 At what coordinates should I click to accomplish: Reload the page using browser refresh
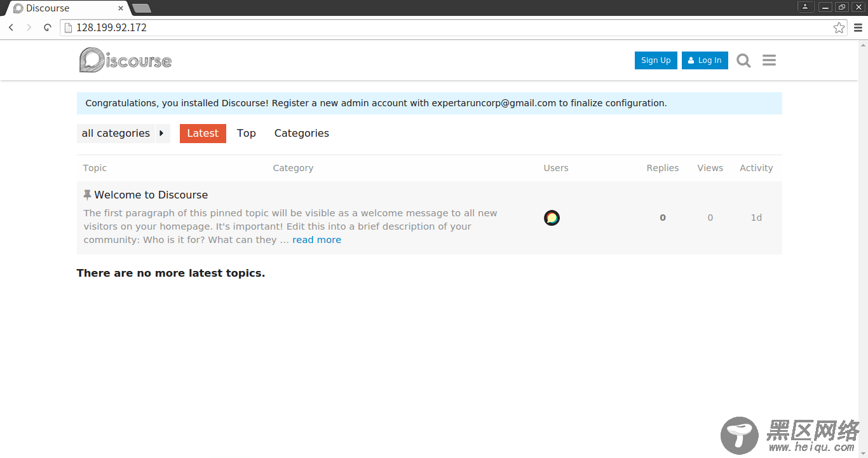pyautogui.click(x=48, y=27)
